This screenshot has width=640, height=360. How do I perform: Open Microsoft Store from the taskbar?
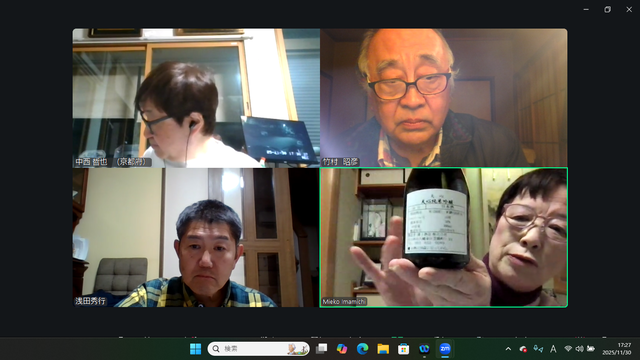pyautogui.click(x=404, y=349)
